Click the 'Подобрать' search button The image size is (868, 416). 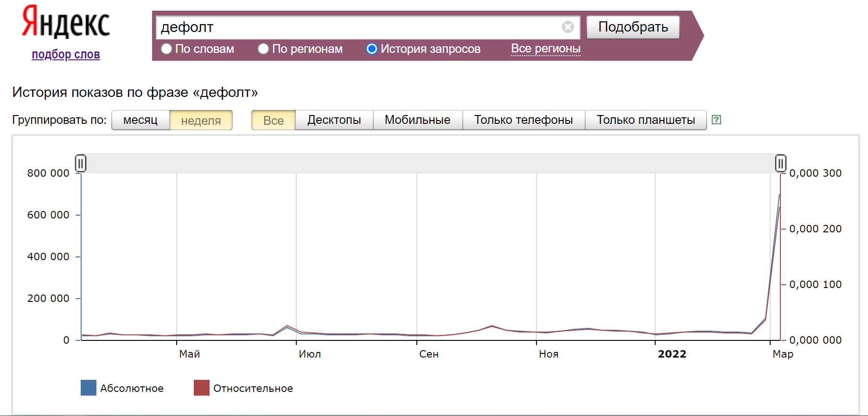pyautogui.click(x=633, y=27)
